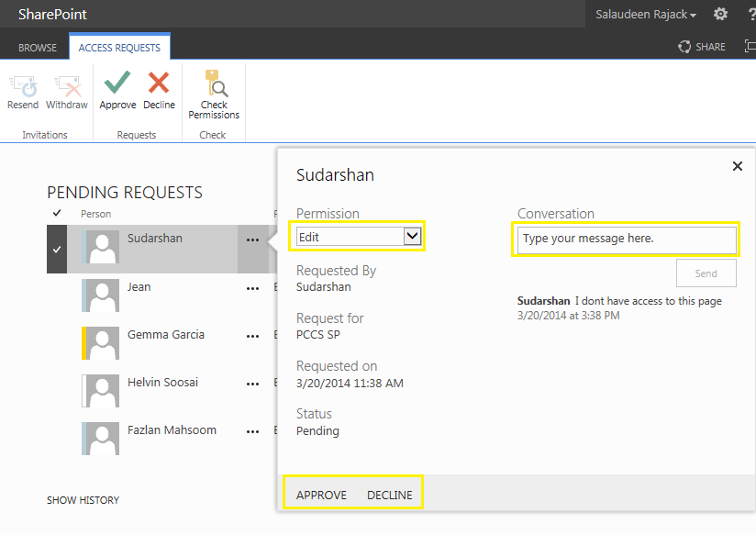Click the conversation message input field

[626, 240]
